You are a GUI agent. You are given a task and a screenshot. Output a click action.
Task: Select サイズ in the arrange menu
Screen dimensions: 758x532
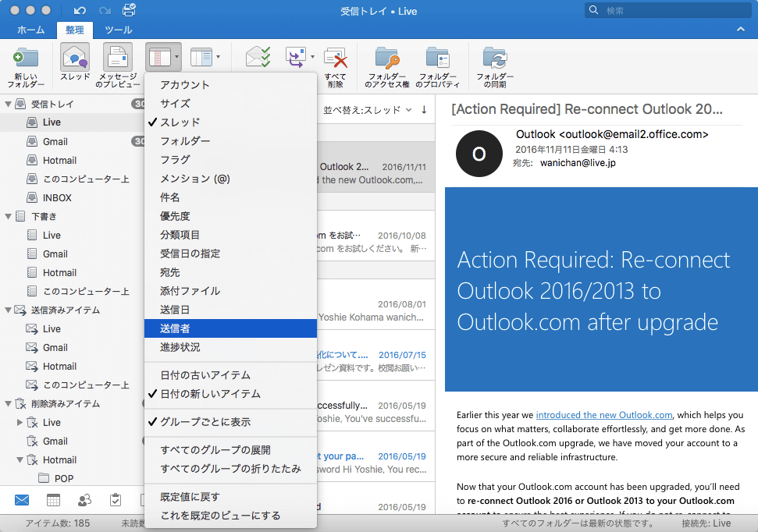pos(230,104)
